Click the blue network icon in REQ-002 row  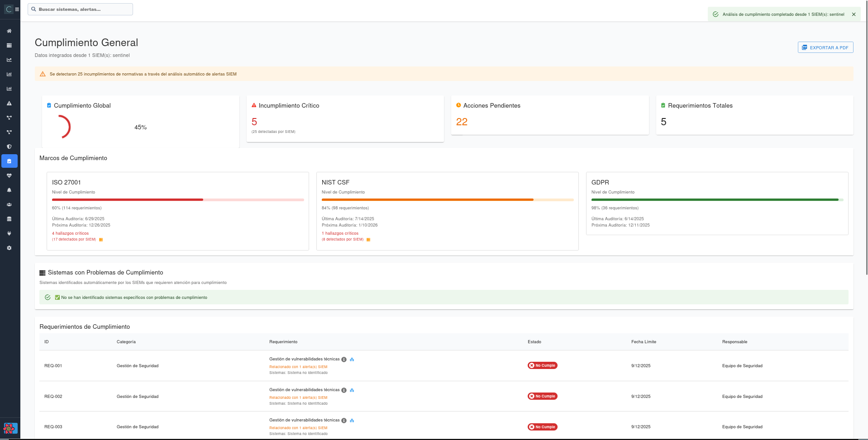[352, 390]
